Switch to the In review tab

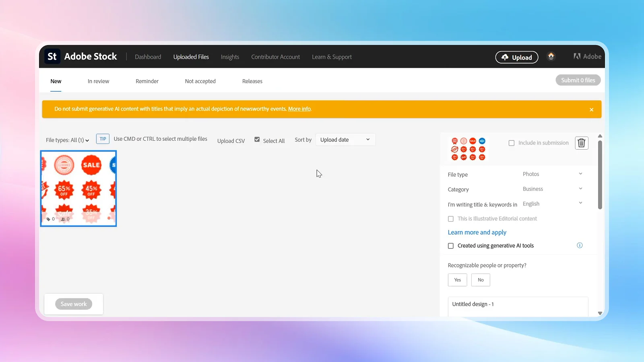[x=99, y=81]
